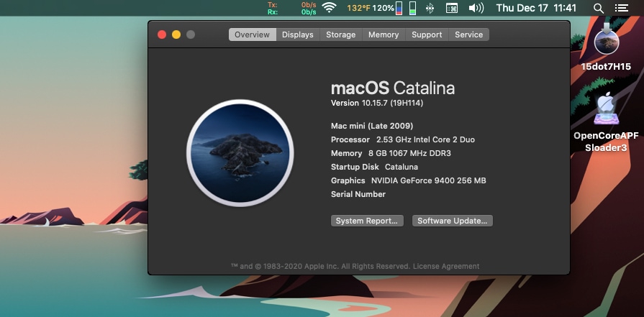
Task: Select the 15dot7H15 desktop icon
Action: click(x=606, y=47)
